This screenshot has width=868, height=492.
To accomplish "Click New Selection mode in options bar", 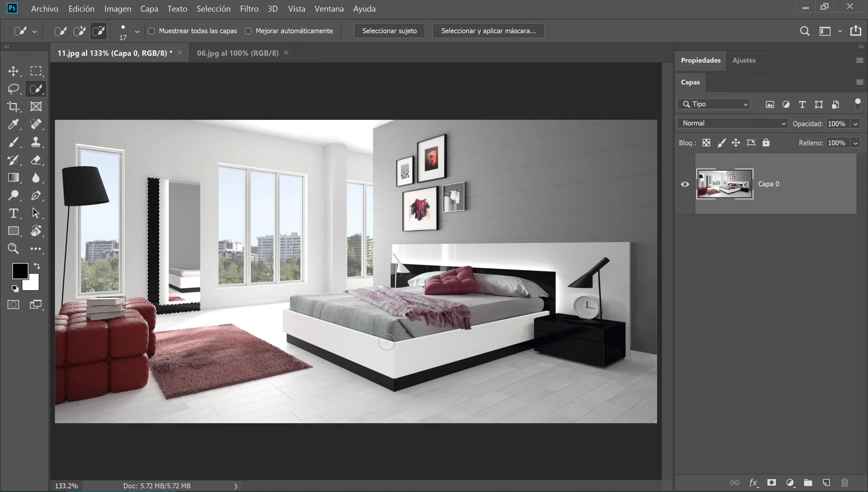I will 60,31.
